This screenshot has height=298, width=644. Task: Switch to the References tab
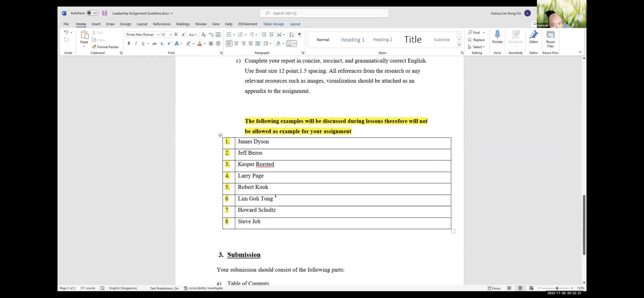pos(162,24)
